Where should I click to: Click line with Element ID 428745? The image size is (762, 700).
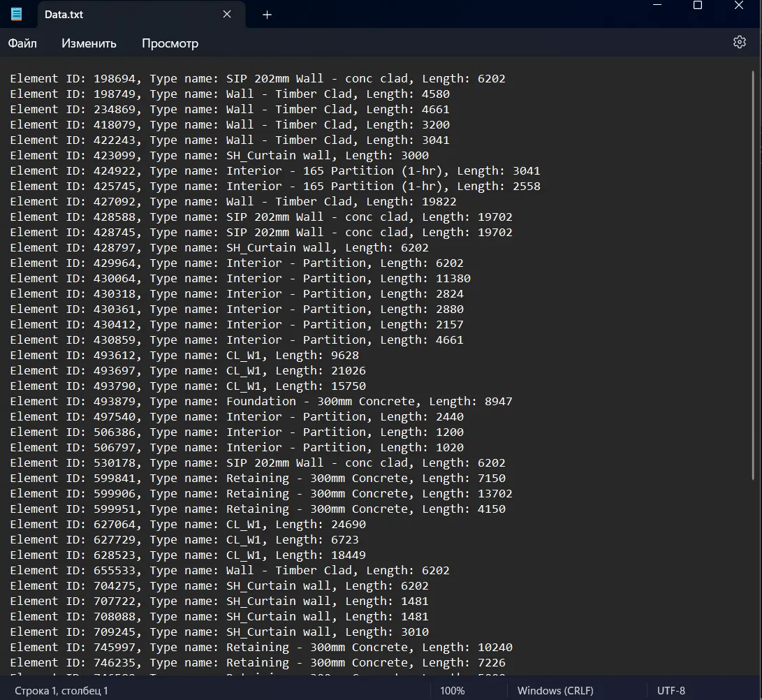pos(261,233)
